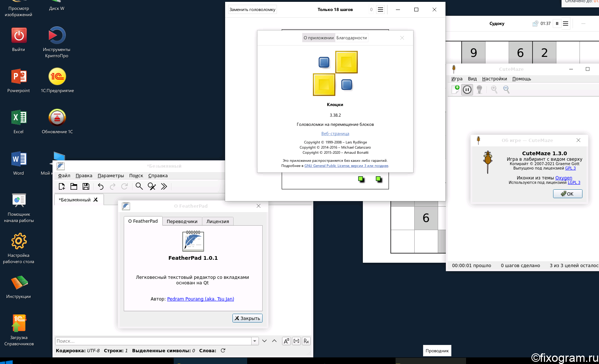Zoom in on the CuteMaze maze
599x364 pixels.
494,89
